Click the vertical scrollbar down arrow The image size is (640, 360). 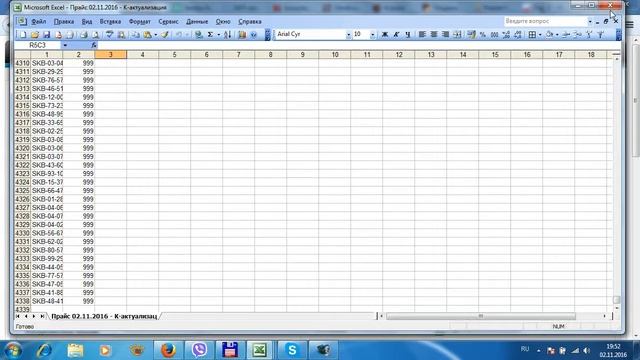tap(616, 308)
